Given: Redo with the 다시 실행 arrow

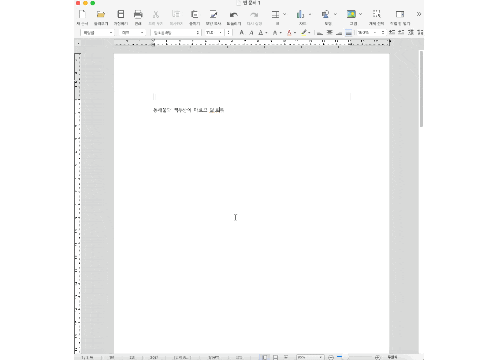Looking at the screenshot, I should [x=254, y=15].
